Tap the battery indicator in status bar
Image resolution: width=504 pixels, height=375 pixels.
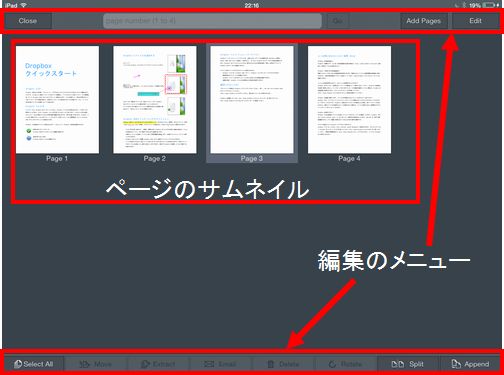(x=490, y=5)
